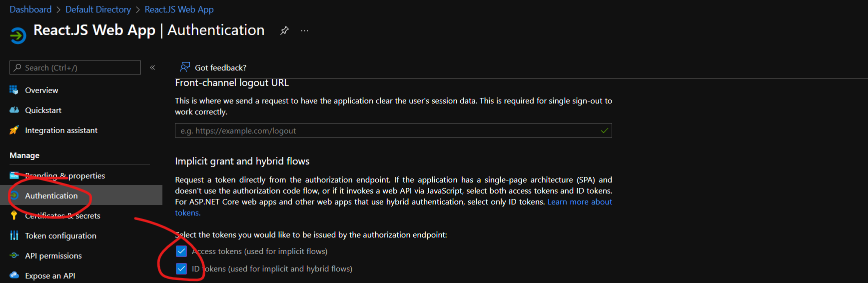Open React.JS Web App breadcrumb
Screen dimensions: 868x283
[x=179, y=9]
